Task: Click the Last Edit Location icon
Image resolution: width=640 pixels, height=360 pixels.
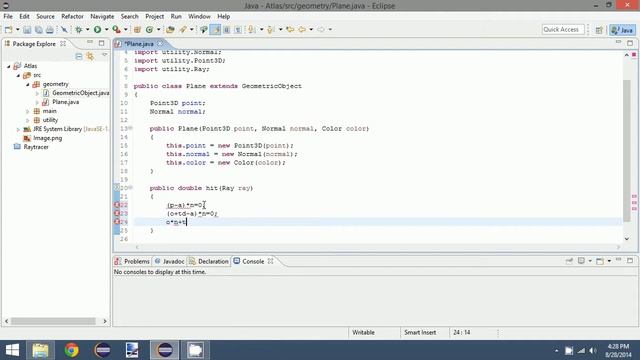Action: pos(290,30)
